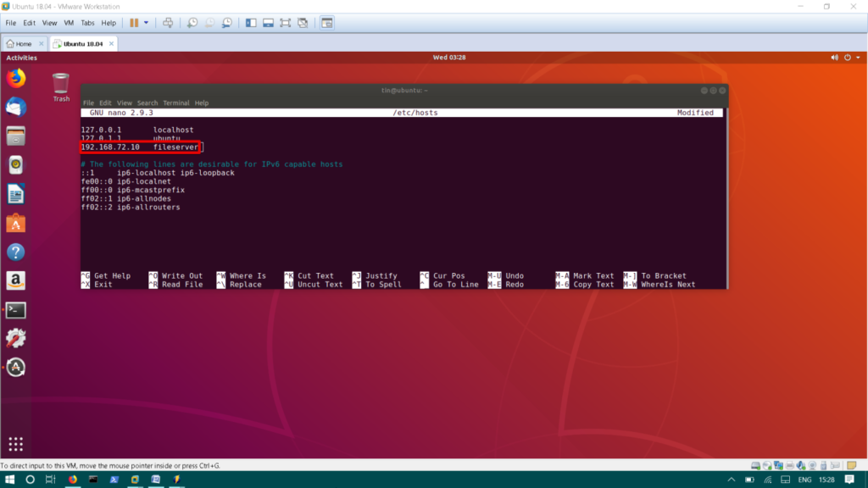Screen dimensions: 868x488
Task: Open the snapshot manager icon
Action: point(226,23)
